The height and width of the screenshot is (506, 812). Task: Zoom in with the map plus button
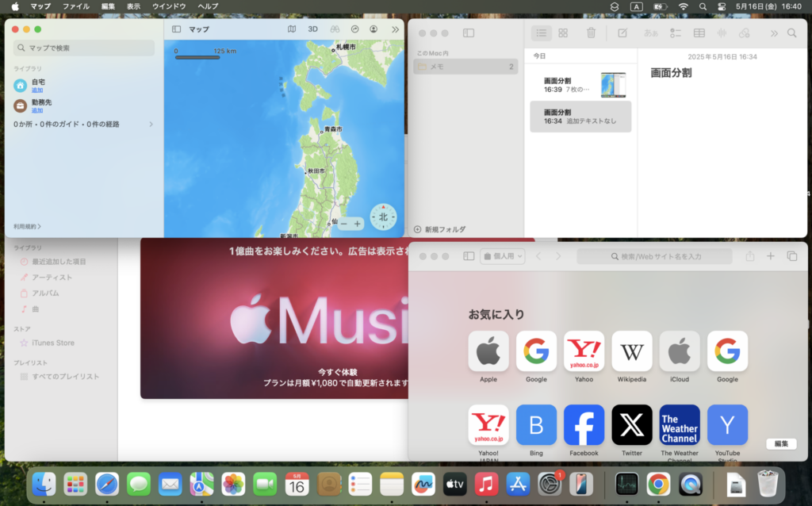coord(358,224)
